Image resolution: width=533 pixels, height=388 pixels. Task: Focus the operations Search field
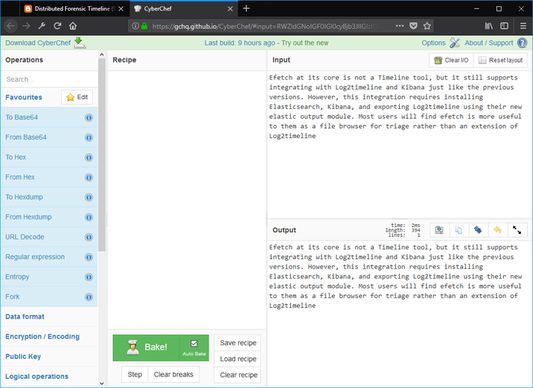click(50, 79)
